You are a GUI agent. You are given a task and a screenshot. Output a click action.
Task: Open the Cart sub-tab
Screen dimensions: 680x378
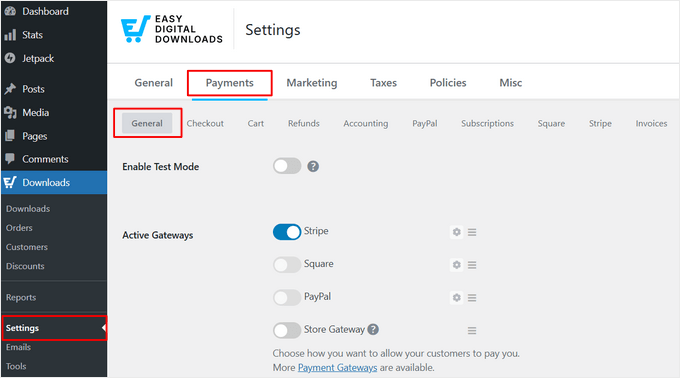coord(256,123)
